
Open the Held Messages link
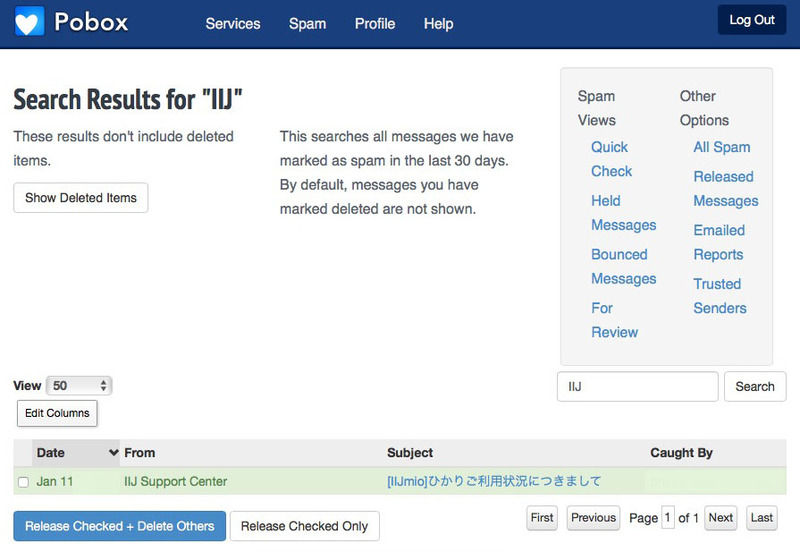(x=623, y=213)
